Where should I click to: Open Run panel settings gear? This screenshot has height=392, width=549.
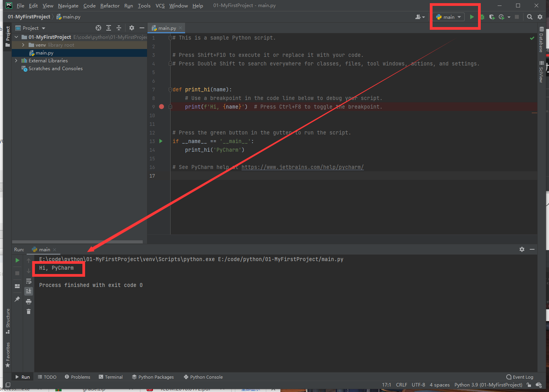522,249
